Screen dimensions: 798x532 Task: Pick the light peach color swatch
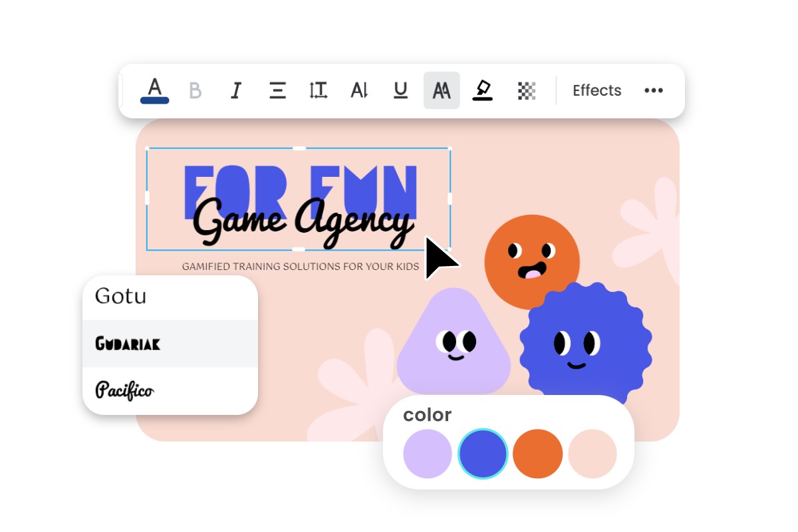click(x=593, y=454)
